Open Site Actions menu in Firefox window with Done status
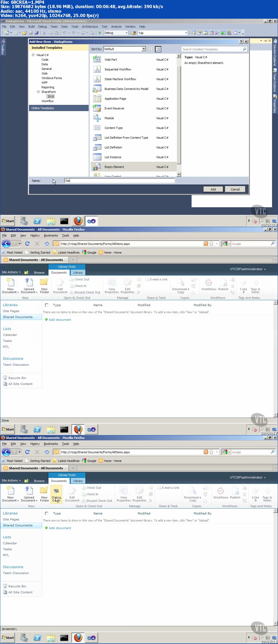This screenshot has width=278, height=644. (11, 272)
